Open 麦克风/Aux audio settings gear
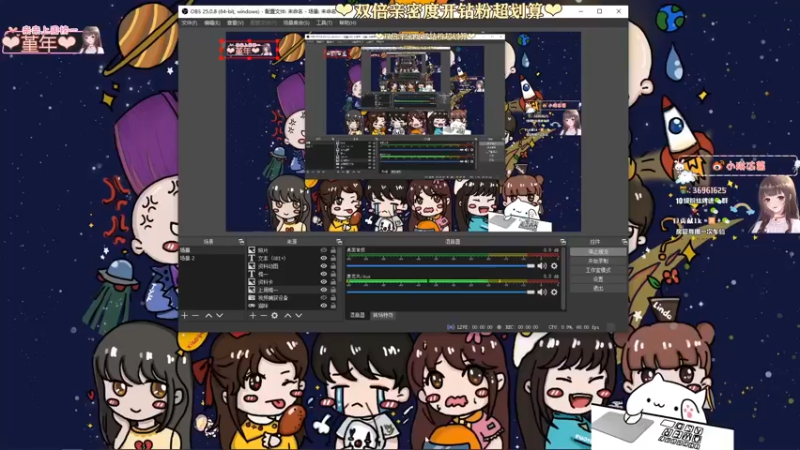Viewport: 800px width, 450px height. click(554, 292)
